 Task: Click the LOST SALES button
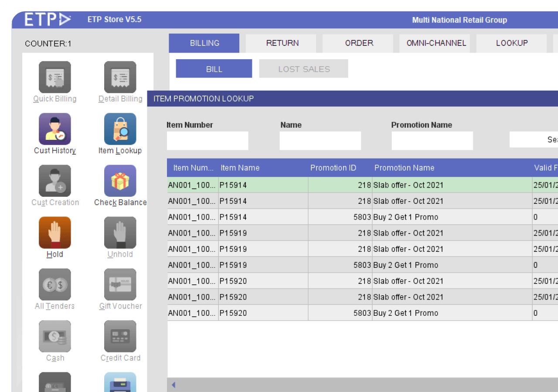pyautogui.click(x=304, y=69)
